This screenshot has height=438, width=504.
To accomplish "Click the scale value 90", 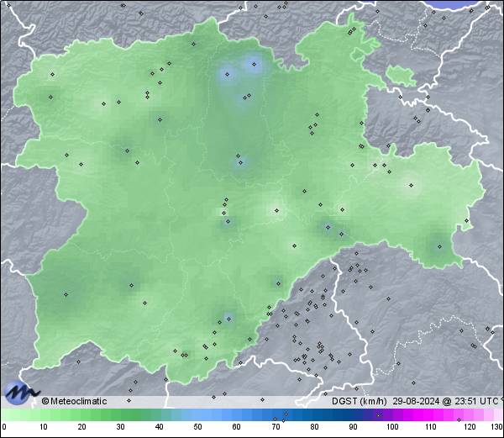I will tap(353, 427).
